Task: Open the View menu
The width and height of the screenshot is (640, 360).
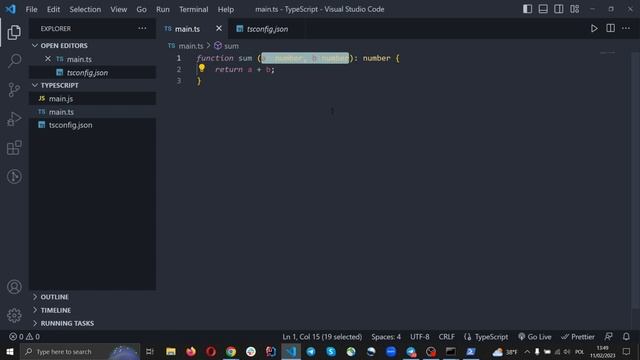Action: (x=118, y=9)
